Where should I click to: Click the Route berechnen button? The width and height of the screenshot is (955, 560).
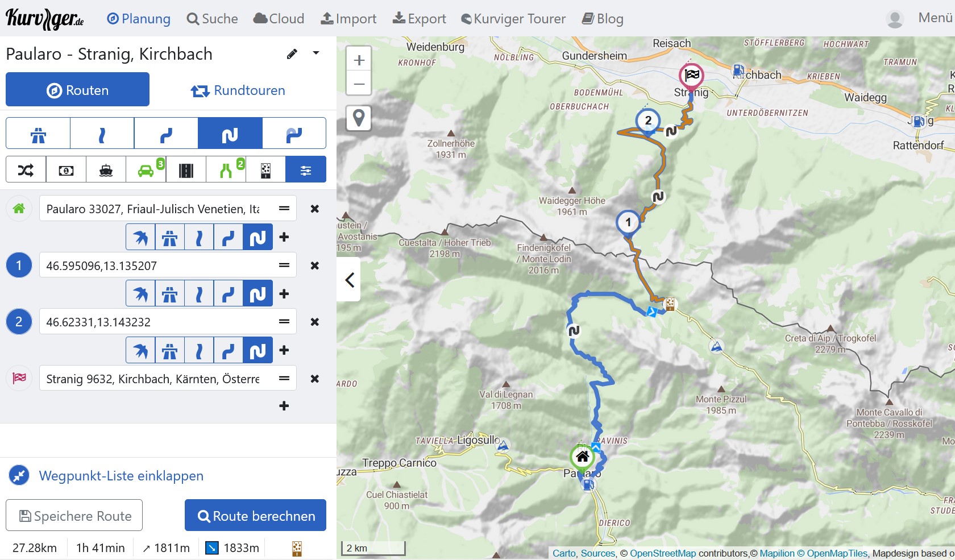click(256, 516)
